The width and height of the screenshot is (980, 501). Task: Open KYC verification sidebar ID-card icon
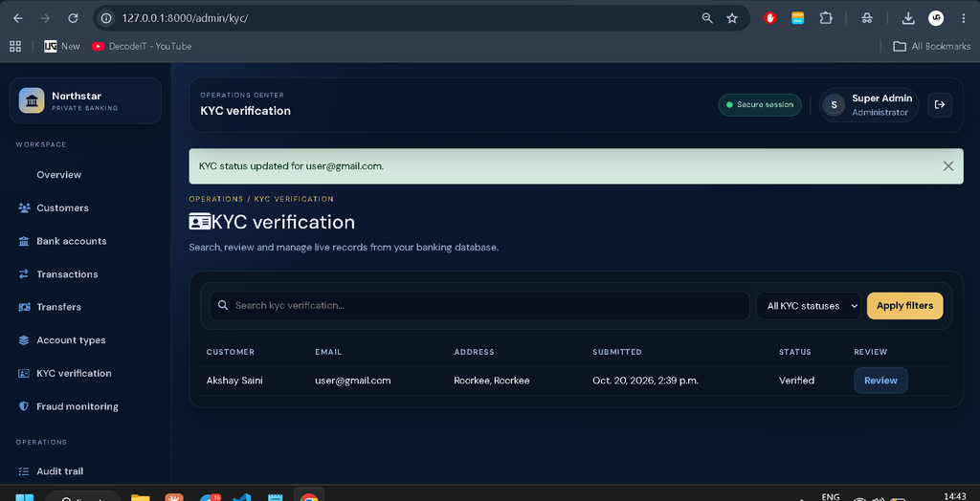[x=24, y=373]
